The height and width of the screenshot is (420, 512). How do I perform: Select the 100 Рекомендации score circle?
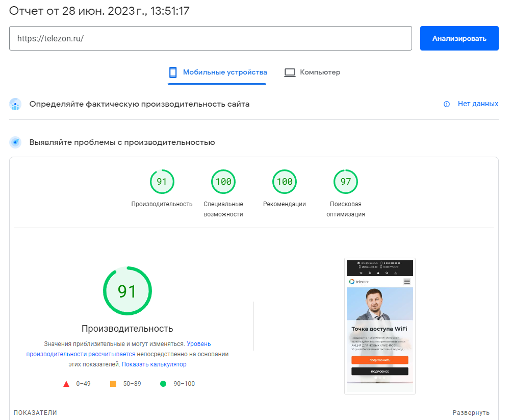pyautogui.click(x=284, y=181)
